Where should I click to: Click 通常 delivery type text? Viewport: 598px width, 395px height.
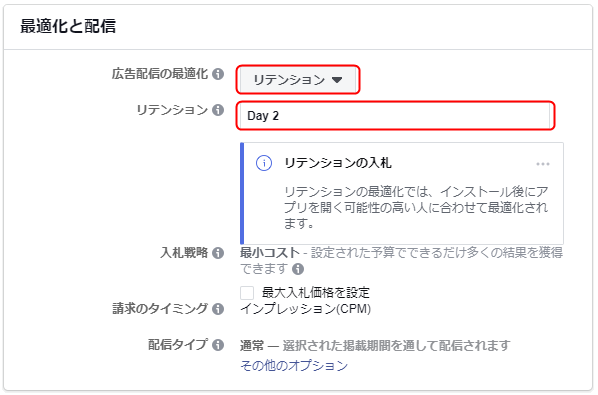pyautogui.click(x=252, y=345)
